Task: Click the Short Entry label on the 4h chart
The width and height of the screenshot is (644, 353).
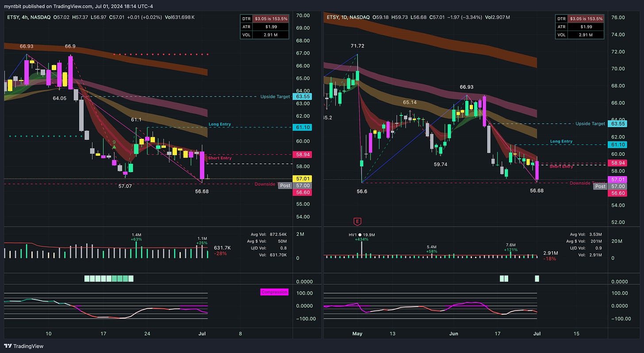Action: tap(219, 158)
